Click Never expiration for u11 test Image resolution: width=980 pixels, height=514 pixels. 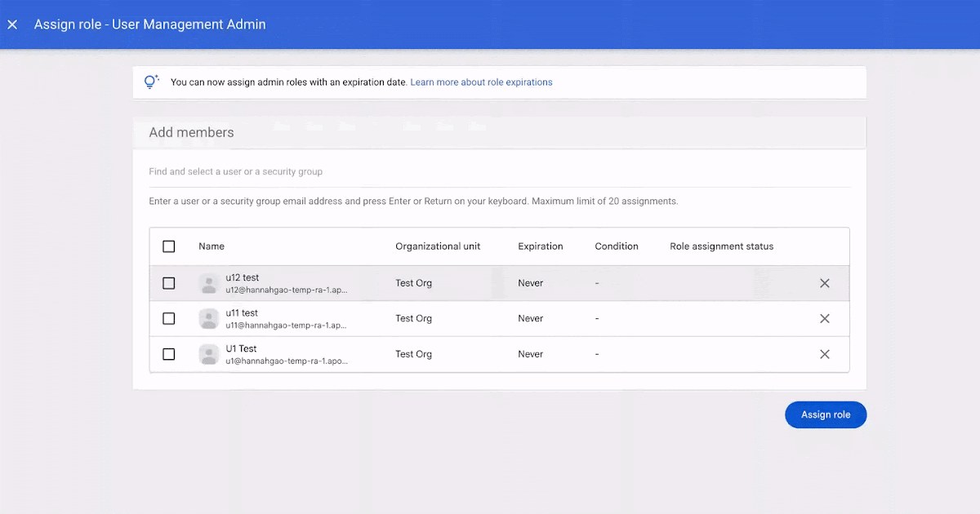[531, 318]
